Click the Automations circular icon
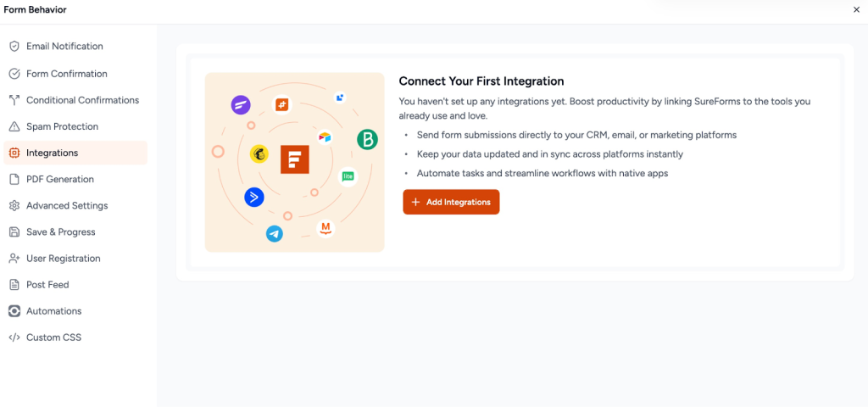This screenshot has height=407, width=868. [14, 311]
